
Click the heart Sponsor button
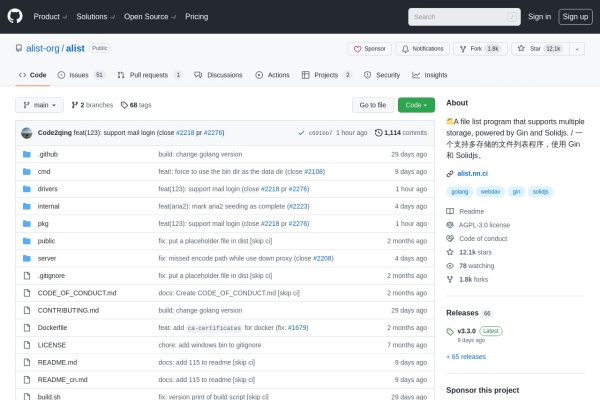[x=370, y=48]
